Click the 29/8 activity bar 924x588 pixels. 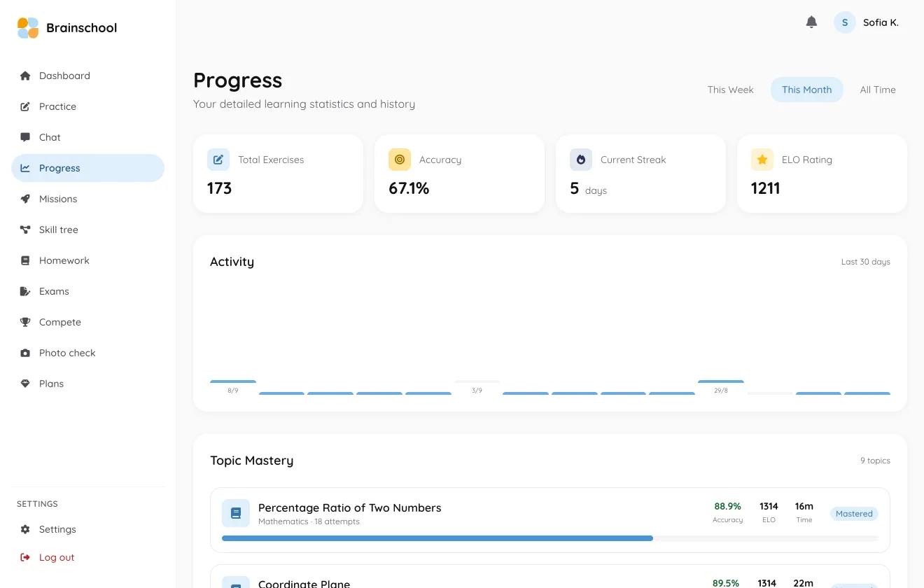(x=721, y=381)
